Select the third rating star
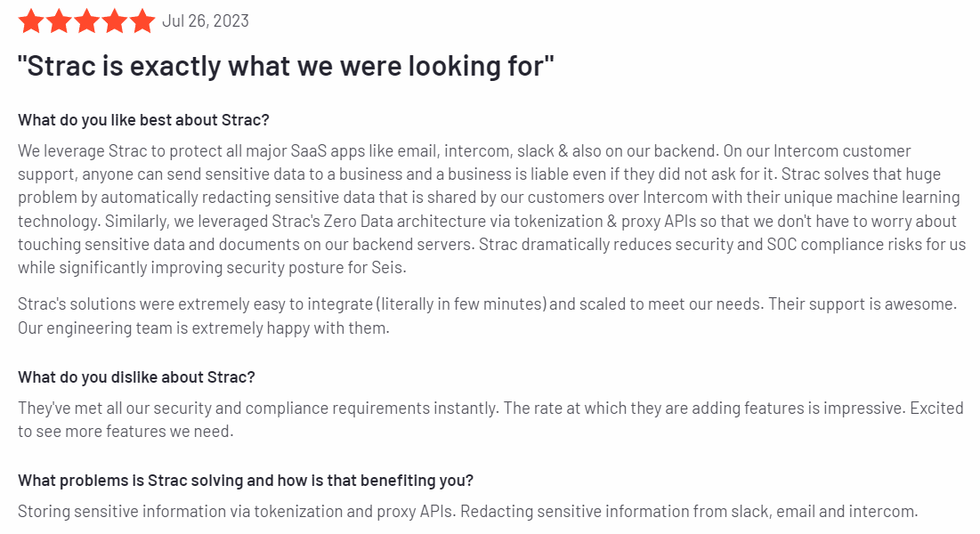Image resolution: width=980 pixels, height=534 pixels. [x=86, y=21]
